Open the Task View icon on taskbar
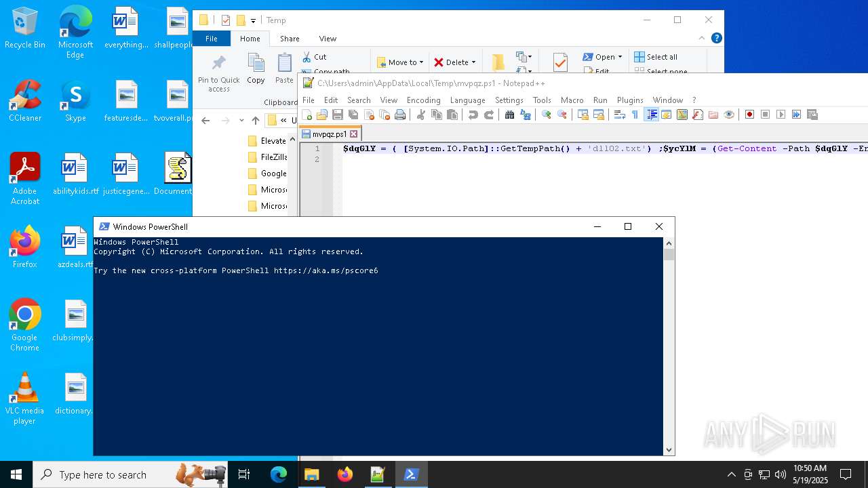 click(x=244, y=474)
